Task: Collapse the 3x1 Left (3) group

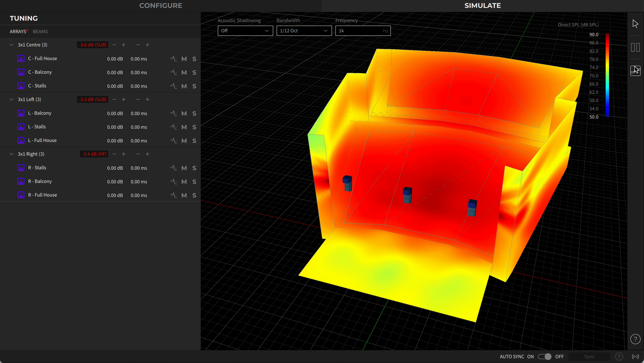Action: pyautogui.click(x=12, y=99)
